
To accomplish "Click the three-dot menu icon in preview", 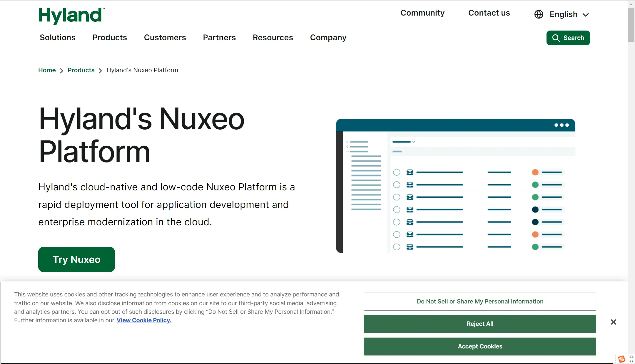I will point(563,125).
